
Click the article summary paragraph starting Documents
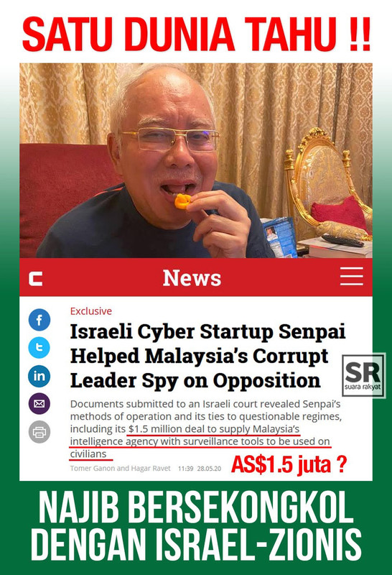(x=200, y=429)
